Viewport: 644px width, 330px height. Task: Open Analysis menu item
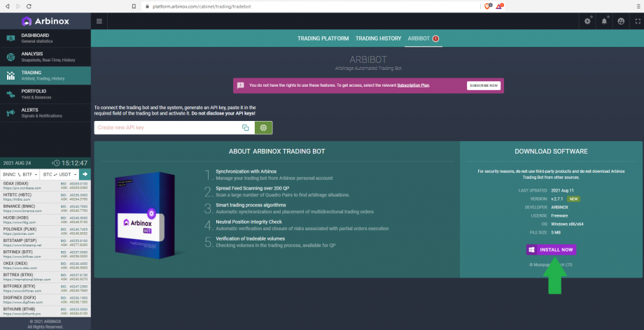click(45, 57)
